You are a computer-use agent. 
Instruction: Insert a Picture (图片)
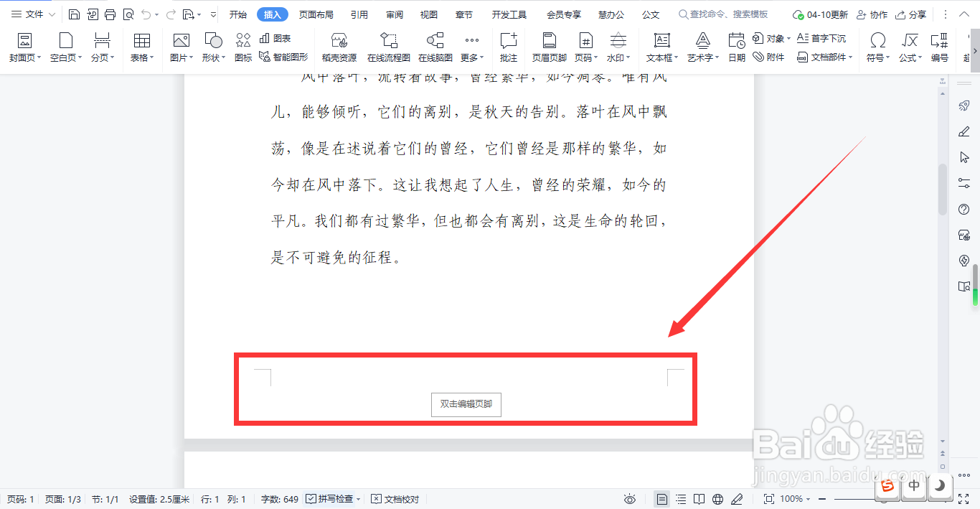(x=182, y=47)
